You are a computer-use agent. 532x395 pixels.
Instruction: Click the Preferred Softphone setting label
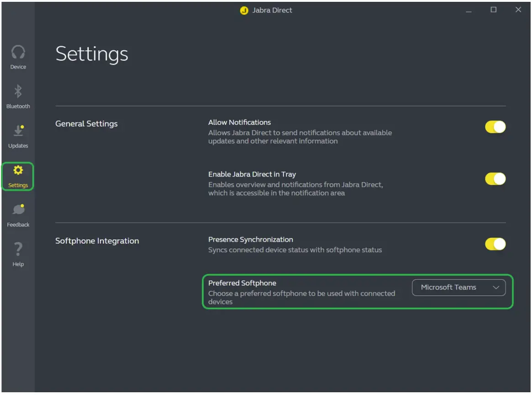(242, 283)
